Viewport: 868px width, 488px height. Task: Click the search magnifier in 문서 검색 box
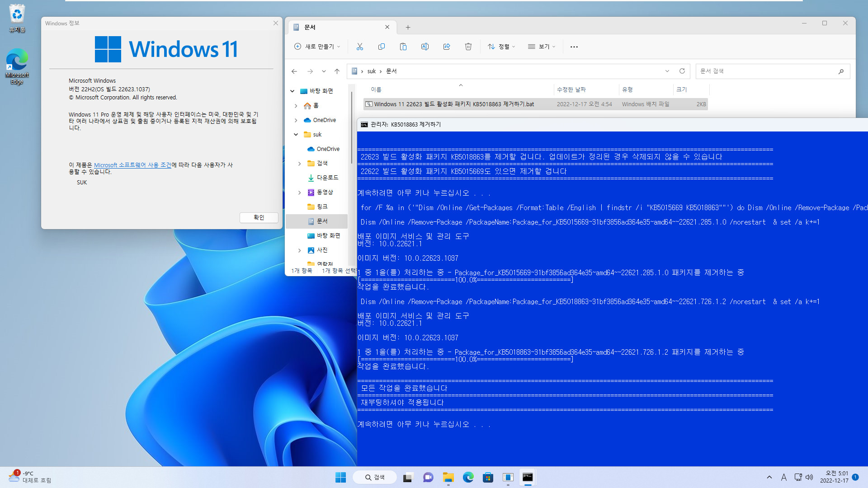(x=841, y=71)
